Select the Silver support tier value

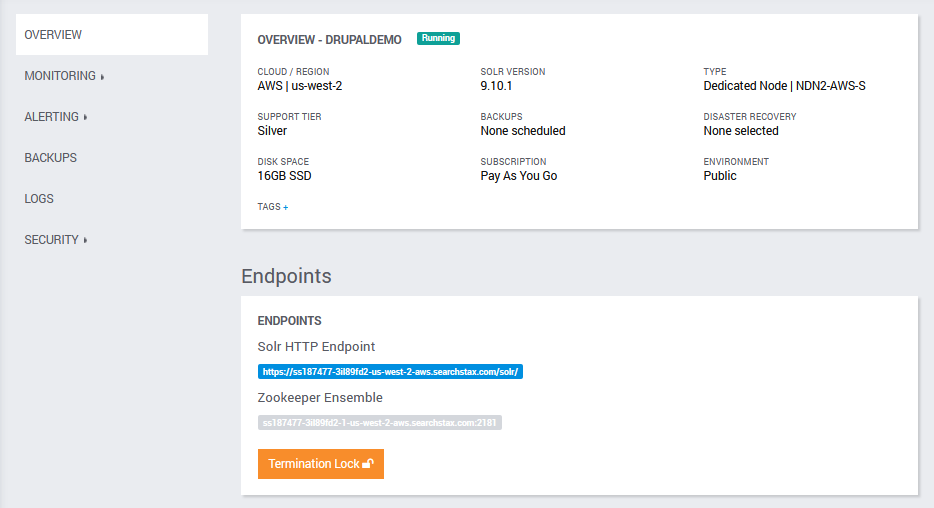click(272, 131)
